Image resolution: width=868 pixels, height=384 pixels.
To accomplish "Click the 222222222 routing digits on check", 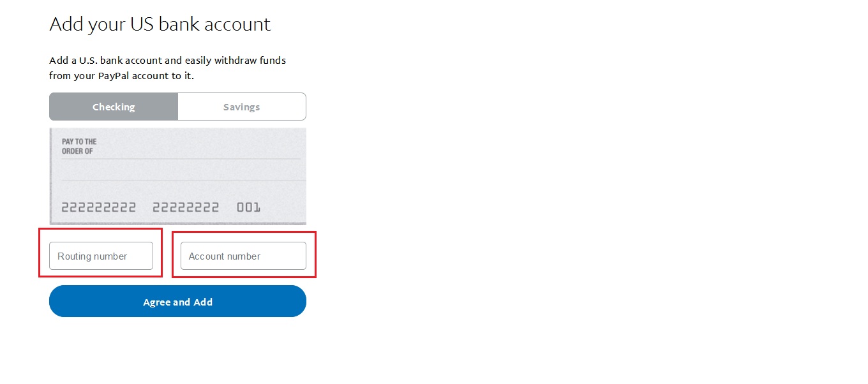I will [98, 207].
